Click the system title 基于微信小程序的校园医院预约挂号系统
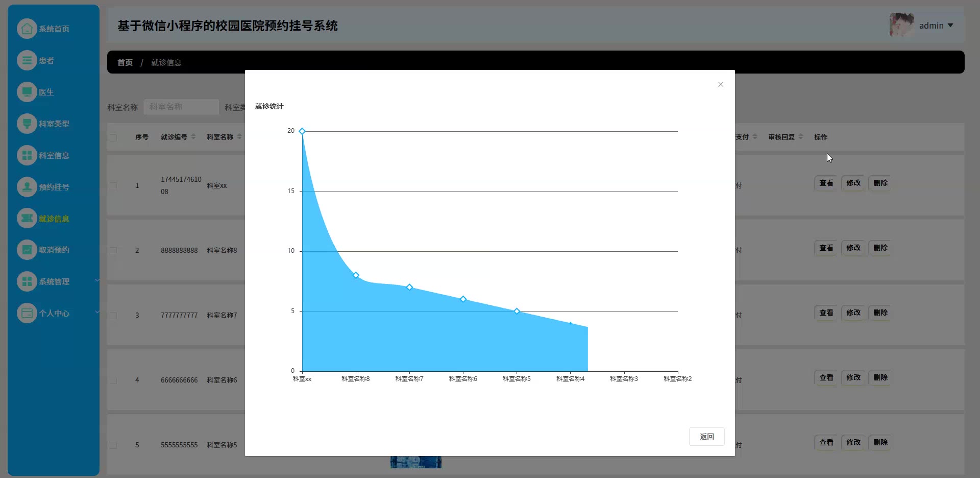The height and width of the screenshot is (478, 980). 228,26
